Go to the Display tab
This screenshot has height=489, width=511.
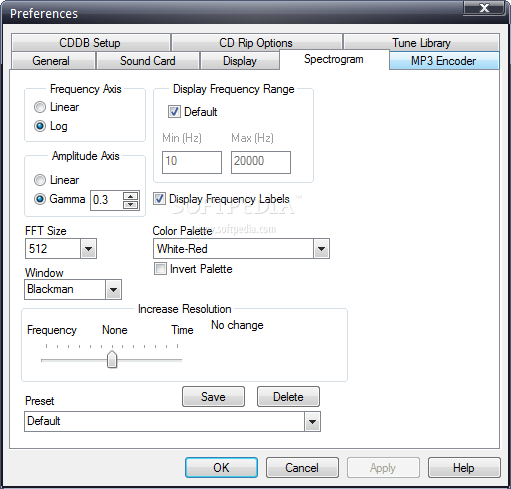[x=240, y=61]
